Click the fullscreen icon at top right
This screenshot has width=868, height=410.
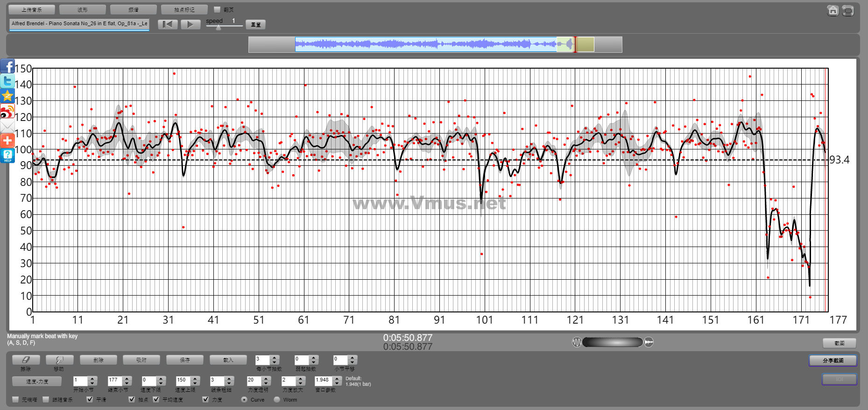click(x=848, y=11)
